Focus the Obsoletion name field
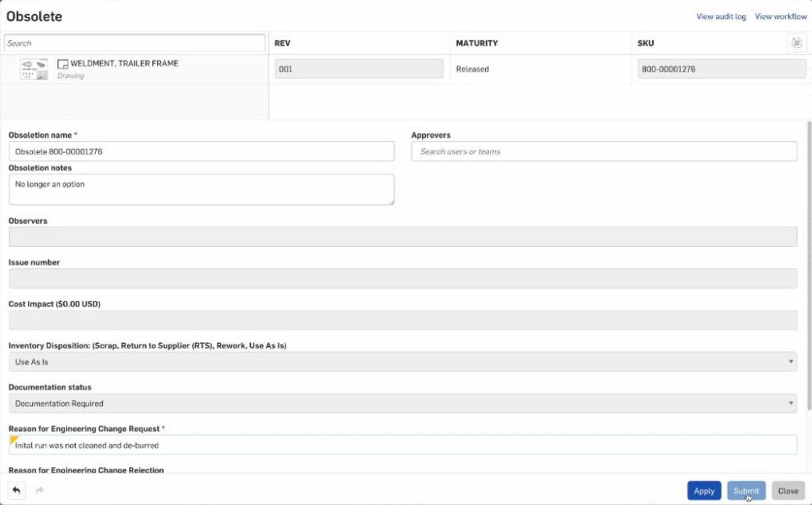Screen dimensions: 812x505 click(x=201, y=152)
